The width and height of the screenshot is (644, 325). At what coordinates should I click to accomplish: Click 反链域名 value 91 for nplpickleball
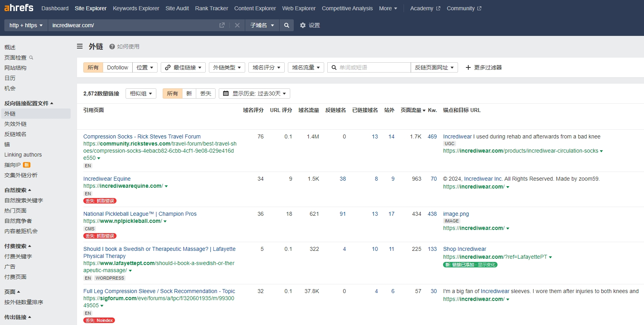click(343, 214)
